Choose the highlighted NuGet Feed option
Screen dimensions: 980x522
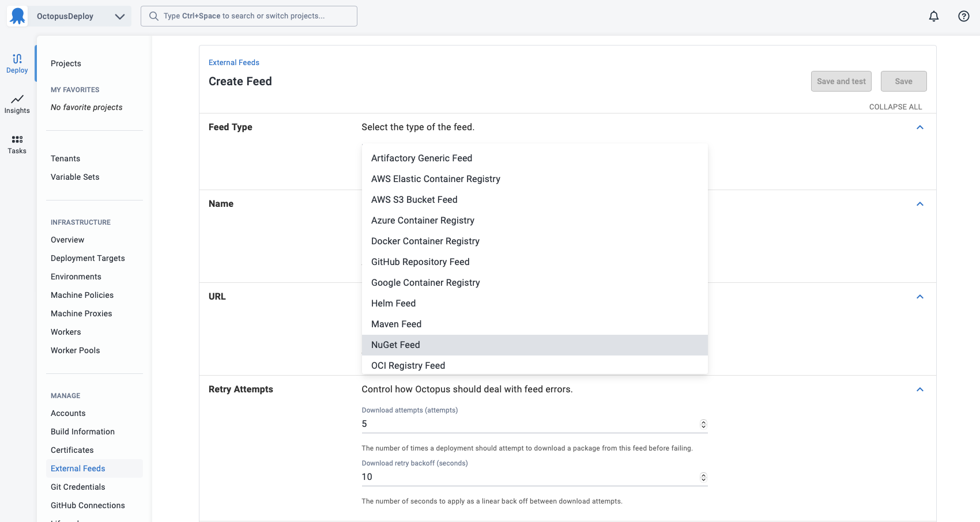click(535, 345)
